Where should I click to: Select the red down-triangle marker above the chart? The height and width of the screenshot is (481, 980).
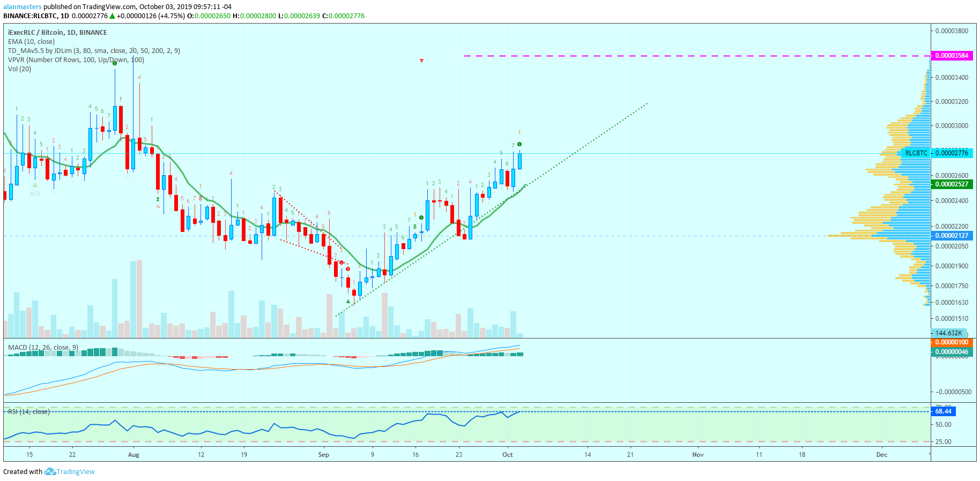[422, 61]
